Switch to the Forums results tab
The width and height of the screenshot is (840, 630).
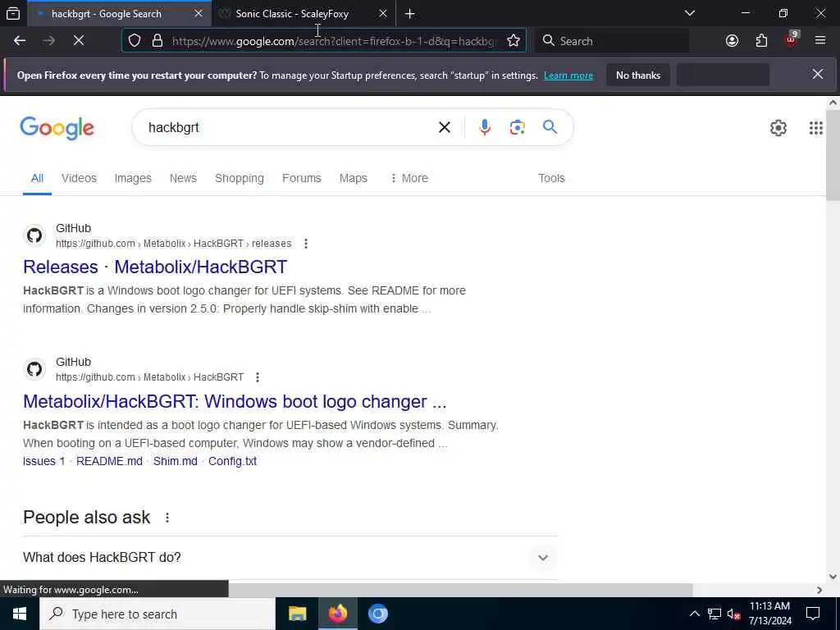click(x=302, y=178)
